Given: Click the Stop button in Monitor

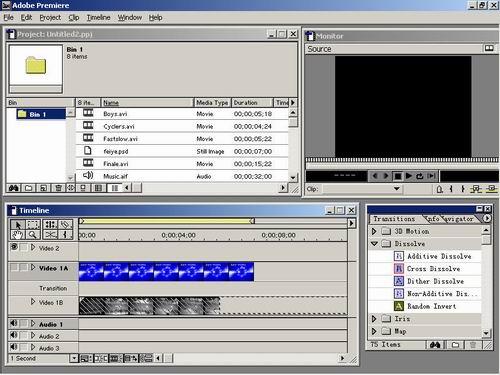Looking at the screenshot, I should coord(397,176).
